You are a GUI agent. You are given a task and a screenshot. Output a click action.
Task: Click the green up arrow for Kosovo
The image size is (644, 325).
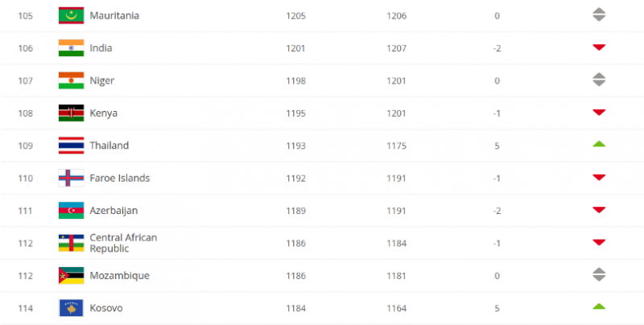pyautogui.click(x=598, y=307)
